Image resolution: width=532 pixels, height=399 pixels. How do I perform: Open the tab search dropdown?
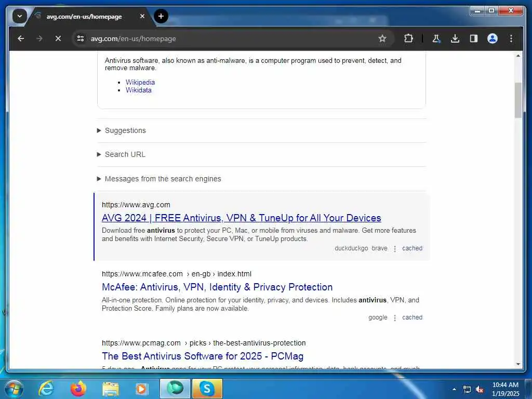pyautogui.click(x=20, y=16)
